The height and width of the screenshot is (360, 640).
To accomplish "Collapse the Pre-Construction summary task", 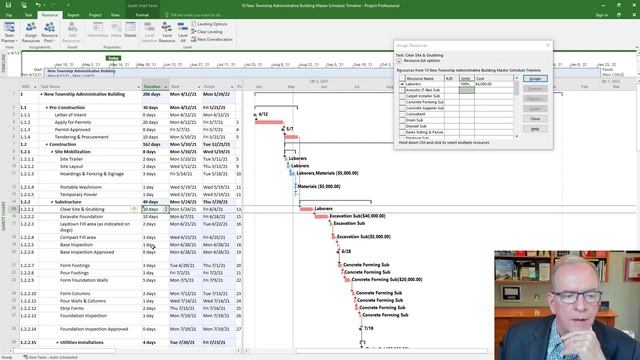I will [47, 108].
